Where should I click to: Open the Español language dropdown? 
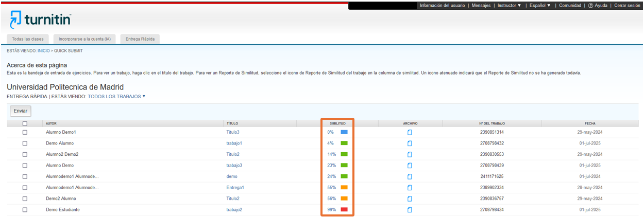tap(540, 6)
